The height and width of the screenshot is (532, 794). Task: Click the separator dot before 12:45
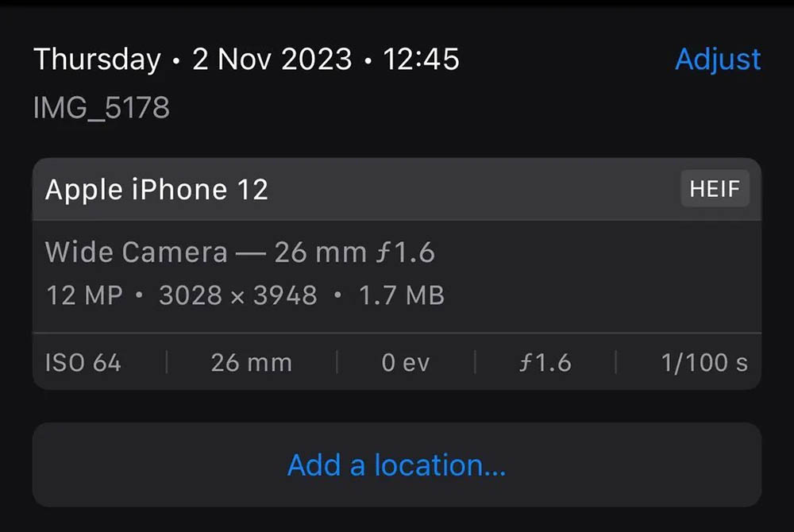pos(368,61)
